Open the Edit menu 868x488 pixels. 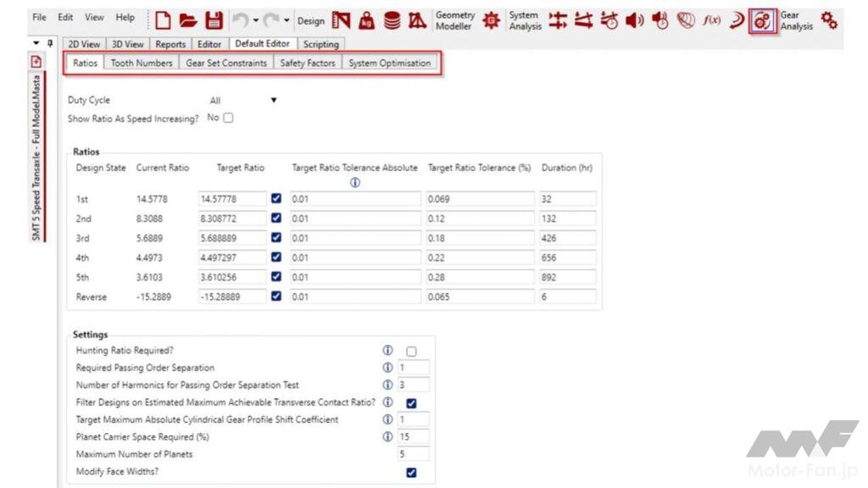[65, 17]
